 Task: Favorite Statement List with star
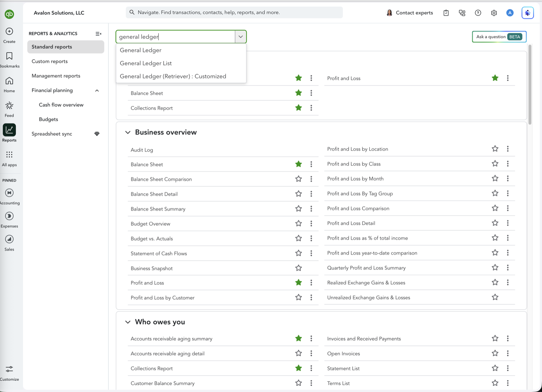495,368
